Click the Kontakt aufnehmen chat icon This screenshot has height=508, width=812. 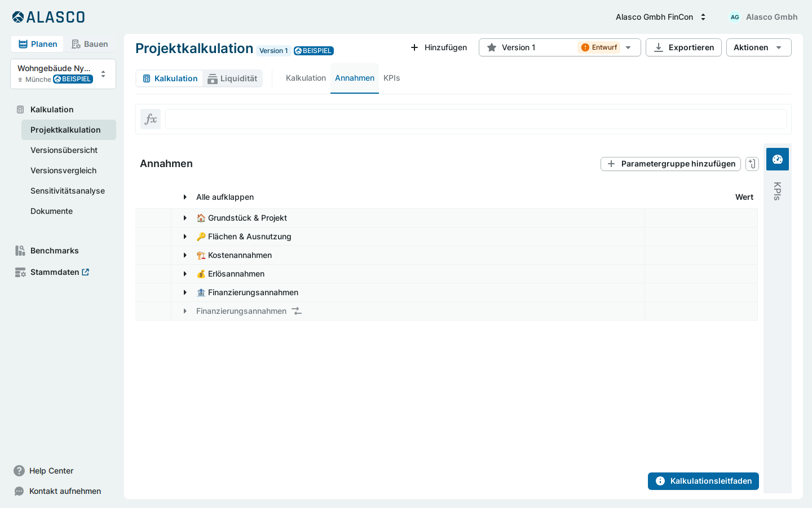click(x=19, y=491)
